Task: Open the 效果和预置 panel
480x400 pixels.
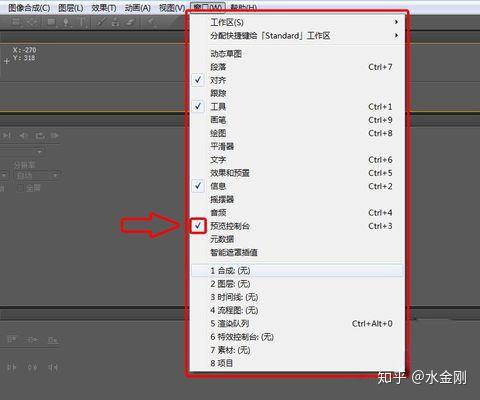Action: tap(297, 173)
